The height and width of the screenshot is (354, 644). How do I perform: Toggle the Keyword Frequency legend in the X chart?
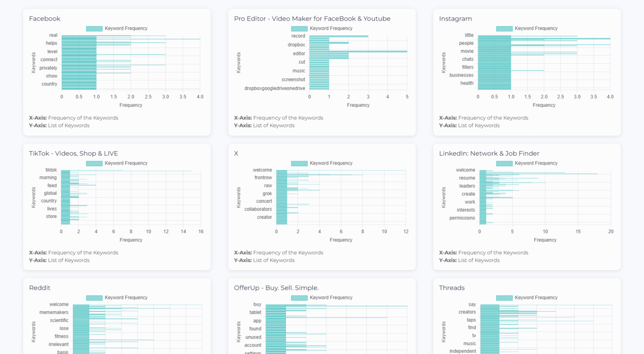coord(322,163)
